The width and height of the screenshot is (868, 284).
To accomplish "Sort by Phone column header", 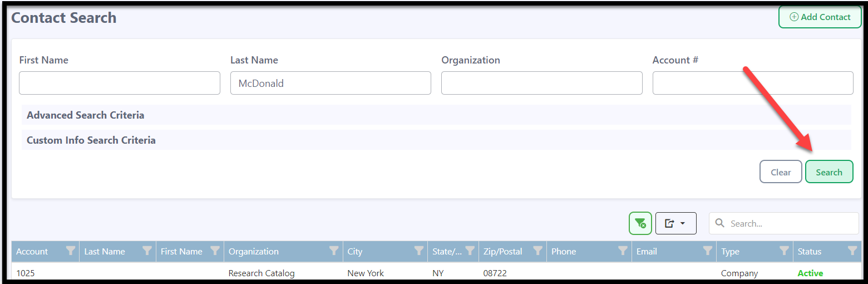I will pyautogui.click(x=564, y=252).
